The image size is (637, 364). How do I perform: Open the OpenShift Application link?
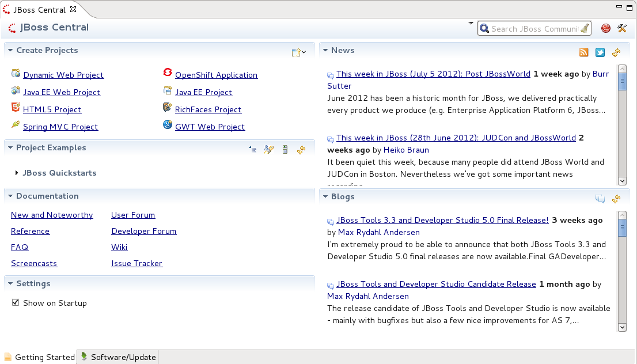tap(216, 75)
